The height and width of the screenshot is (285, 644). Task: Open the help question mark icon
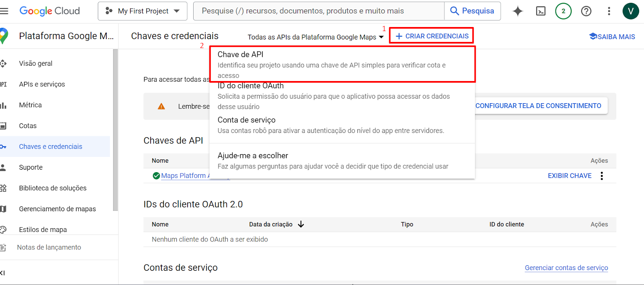tap(586, 11)
